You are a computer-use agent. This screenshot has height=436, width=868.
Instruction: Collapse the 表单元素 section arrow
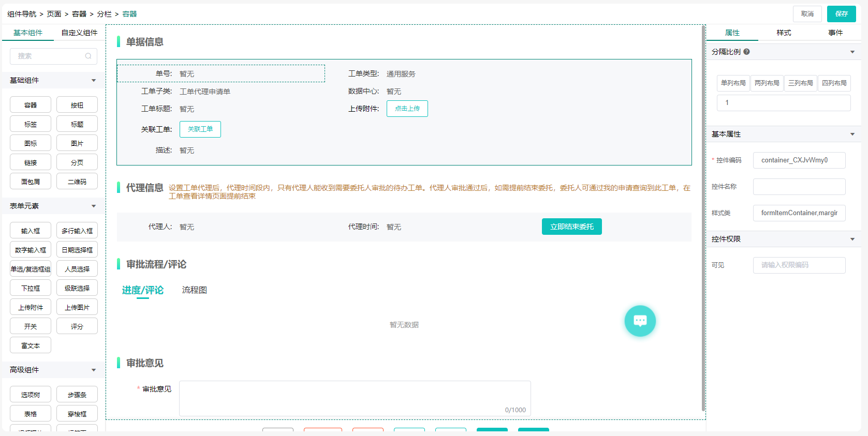coord(94,206)
